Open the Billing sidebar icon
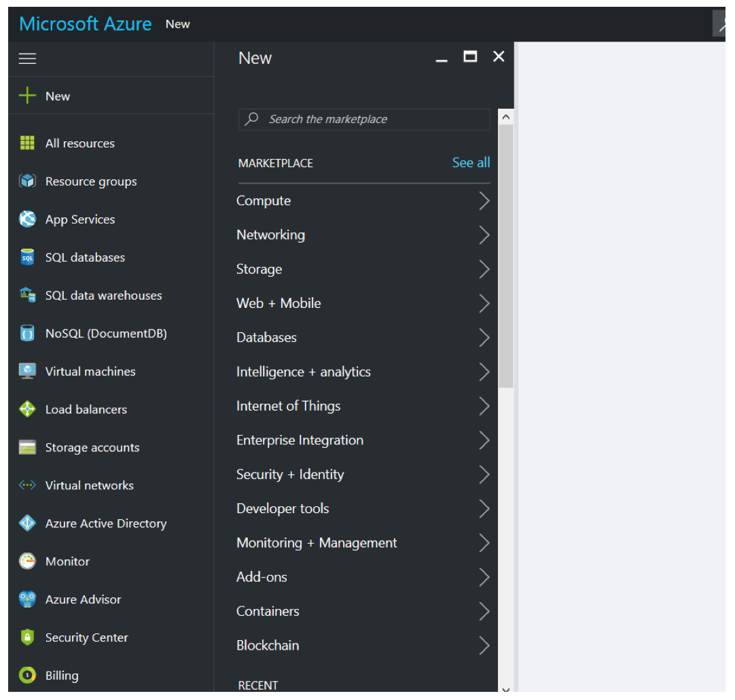Image resolution: width=735 pixels, height=700 pixels. click(27, 675)
